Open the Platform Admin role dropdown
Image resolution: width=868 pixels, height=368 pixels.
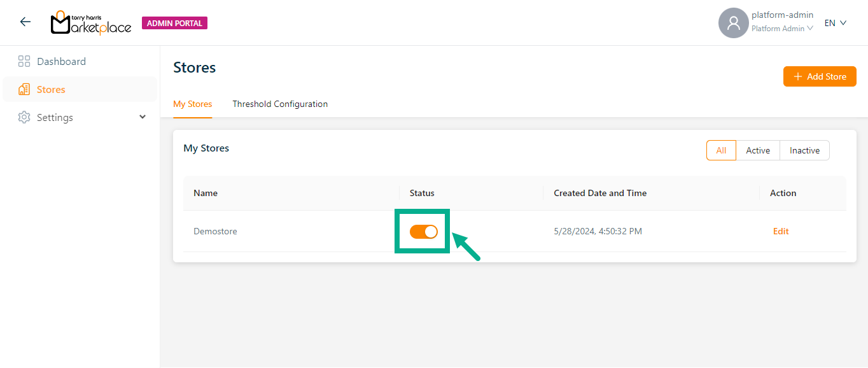coord(782,29)
